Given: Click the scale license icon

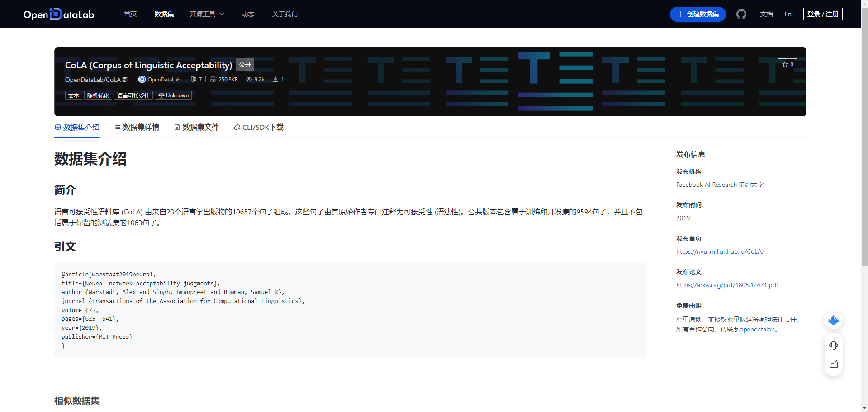Looking at the screenshot, I should (161, 95).
